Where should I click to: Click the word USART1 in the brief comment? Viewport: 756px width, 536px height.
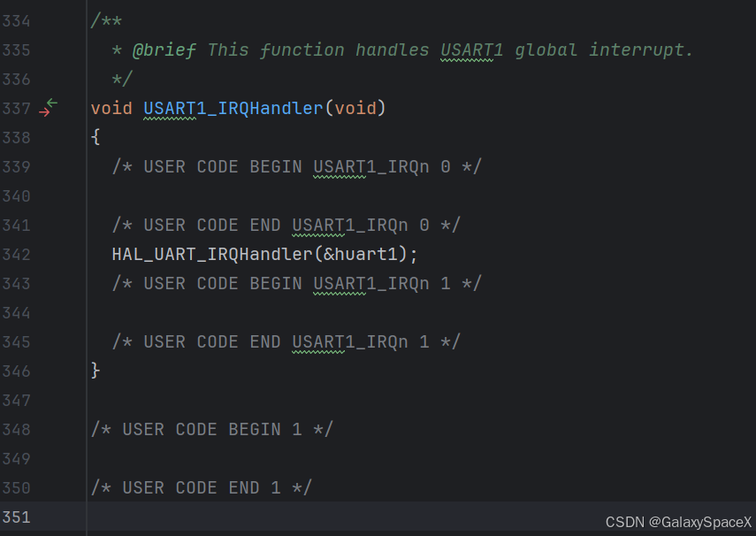pyautogui.click(x=471, y=50)
